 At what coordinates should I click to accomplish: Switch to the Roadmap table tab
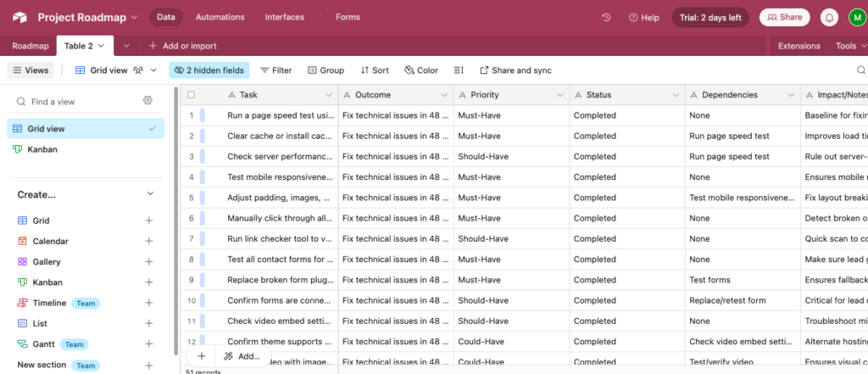(30, 46)
